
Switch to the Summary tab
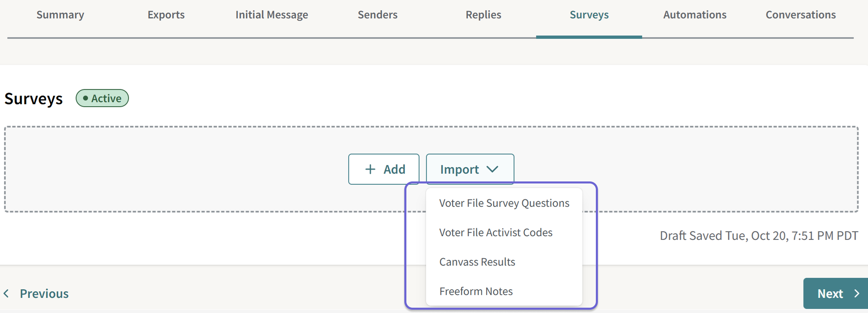click(60, 15)
